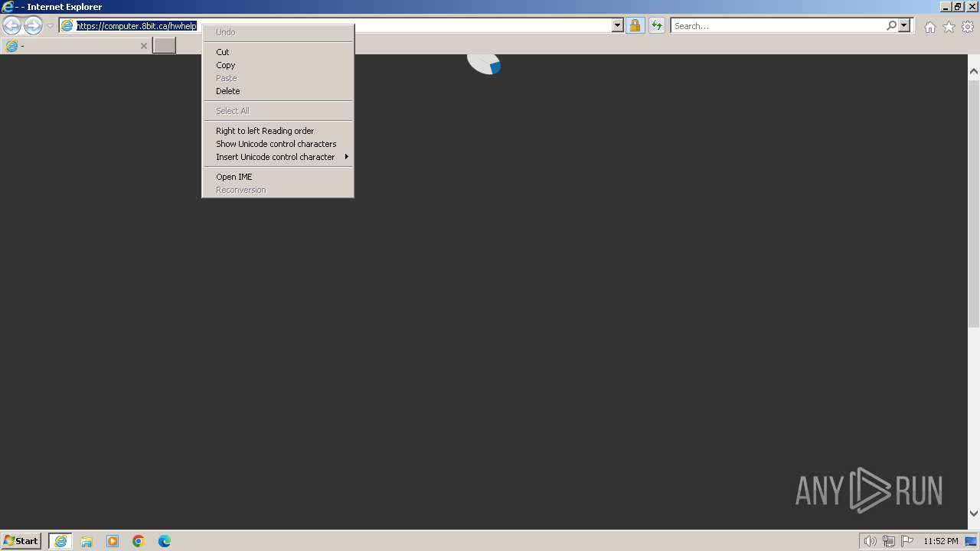
Task: Open the Windows Media Player taskbar icon
Action: click(x=113, y=541)
